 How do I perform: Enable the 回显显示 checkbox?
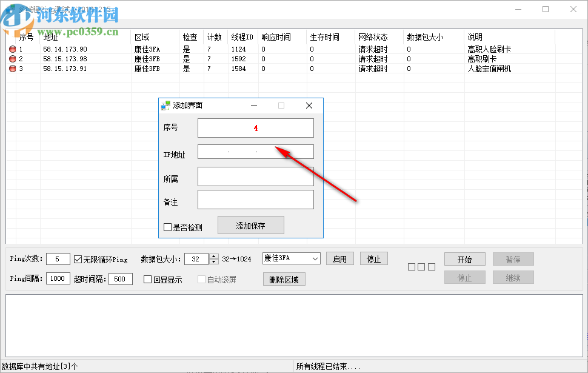[x=146, y=279]
